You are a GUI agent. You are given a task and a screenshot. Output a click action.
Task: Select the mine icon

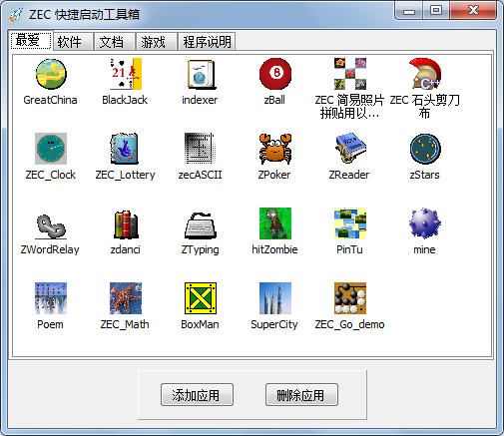[x=425, y=223]
